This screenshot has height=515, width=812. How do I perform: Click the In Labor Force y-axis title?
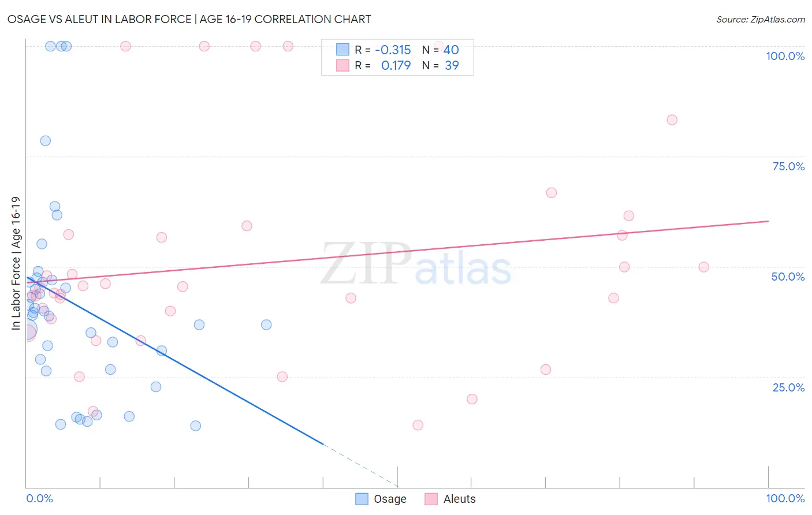tap(16, 263)
